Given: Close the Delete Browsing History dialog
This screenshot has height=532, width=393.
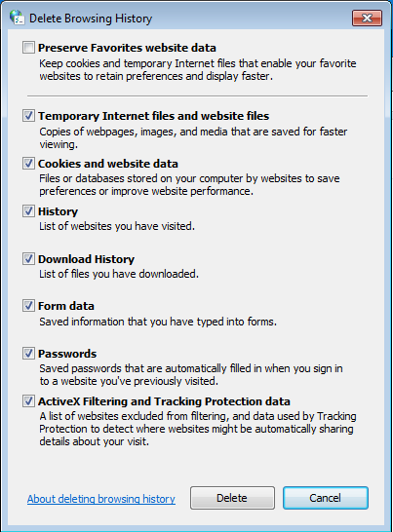Looking at the screenshot, I should click(368, 18).
